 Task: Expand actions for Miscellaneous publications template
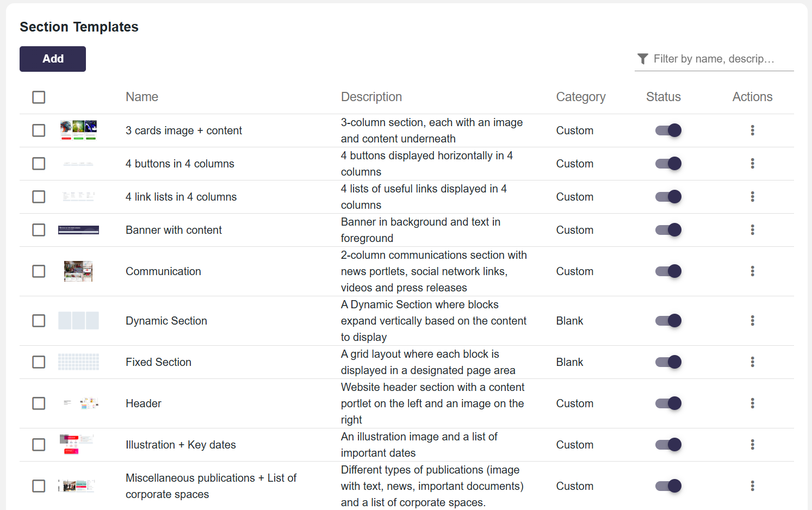(752, 486)
